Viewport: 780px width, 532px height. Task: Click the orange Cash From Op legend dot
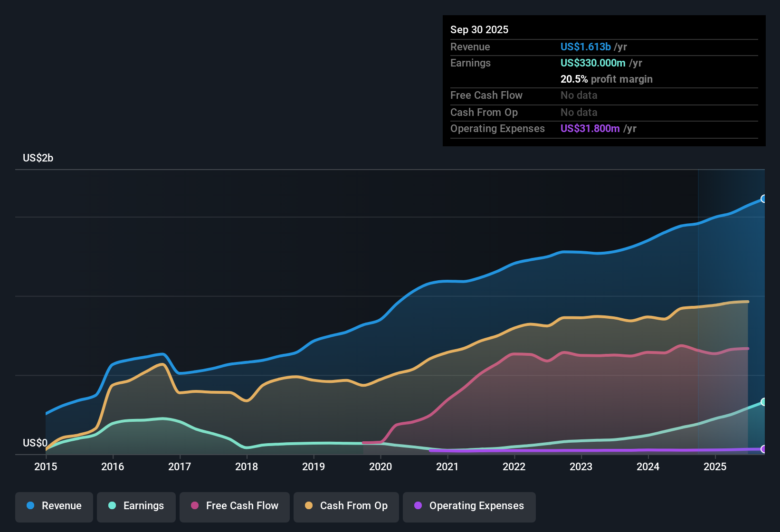pos(308,506)
